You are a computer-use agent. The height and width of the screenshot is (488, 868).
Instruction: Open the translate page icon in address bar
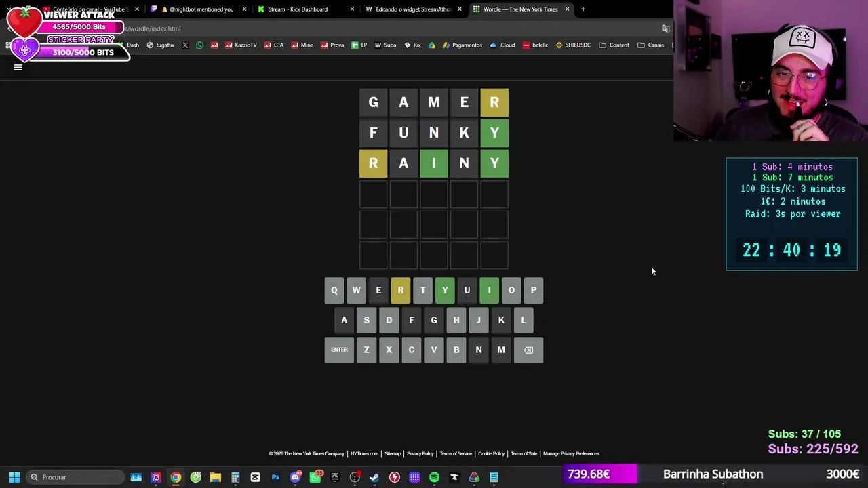(665, 28)
